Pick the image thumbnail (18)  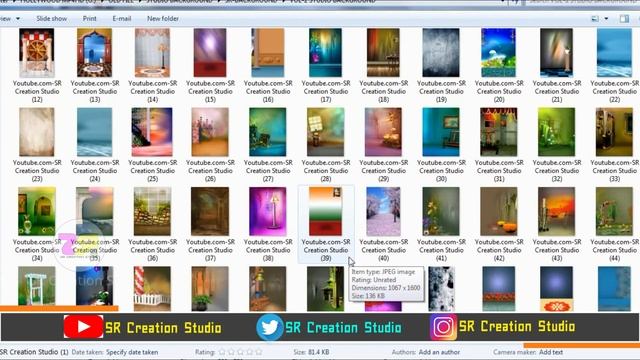[383, 53]
